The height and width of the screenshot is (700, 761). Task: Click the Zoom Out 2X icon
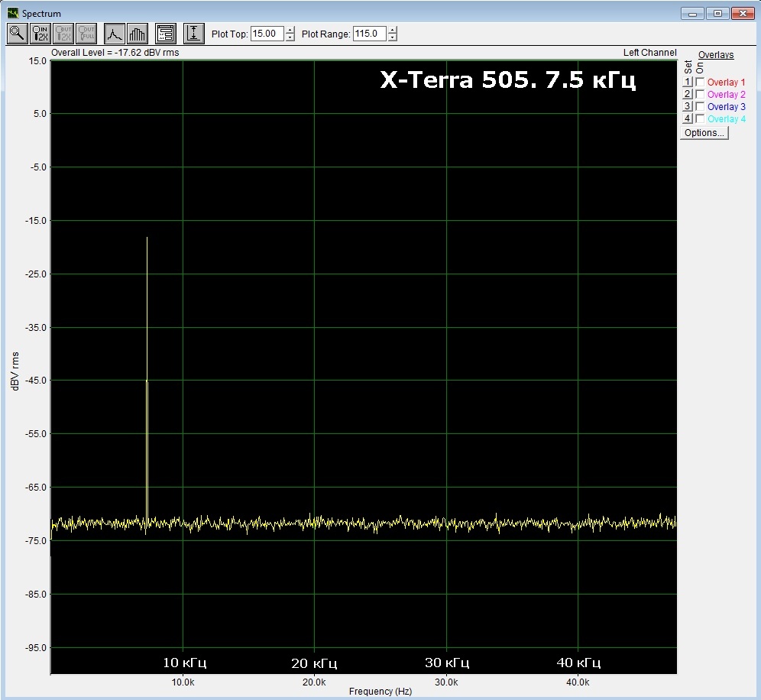(x=63, y=33)
